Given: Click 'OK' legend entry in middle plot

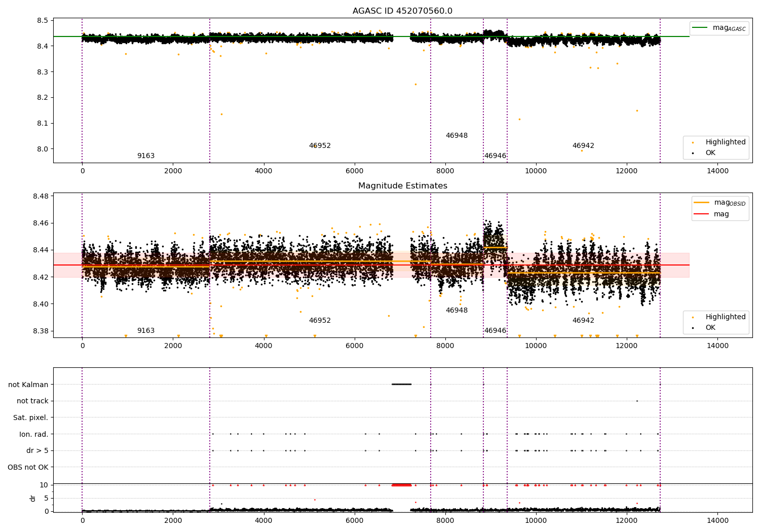Looking at the screenshot, I should coord(710,327).
